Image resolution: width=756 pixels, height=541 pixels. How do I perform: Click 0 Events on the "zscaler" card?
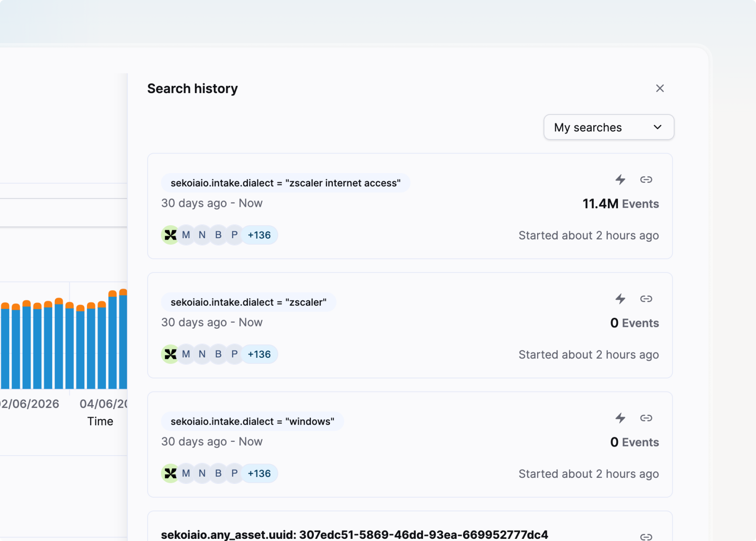pyautogui.click(x=634, y=323)
